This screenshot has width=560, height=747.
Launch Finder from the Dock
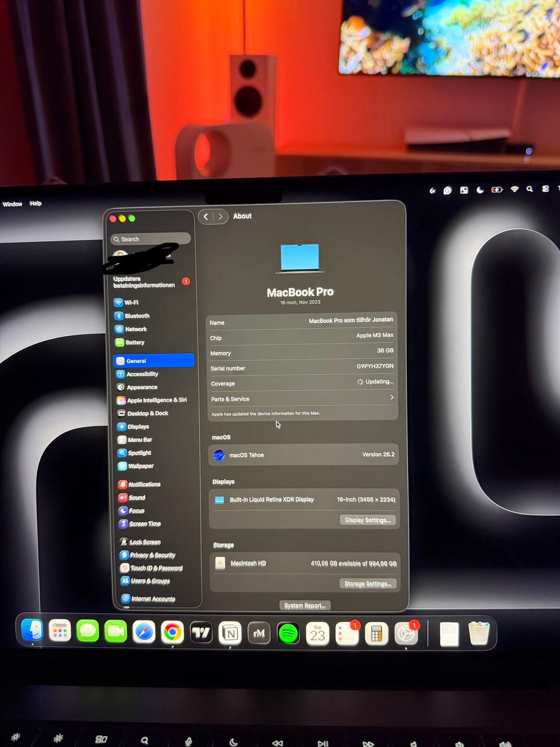[32, 630]
